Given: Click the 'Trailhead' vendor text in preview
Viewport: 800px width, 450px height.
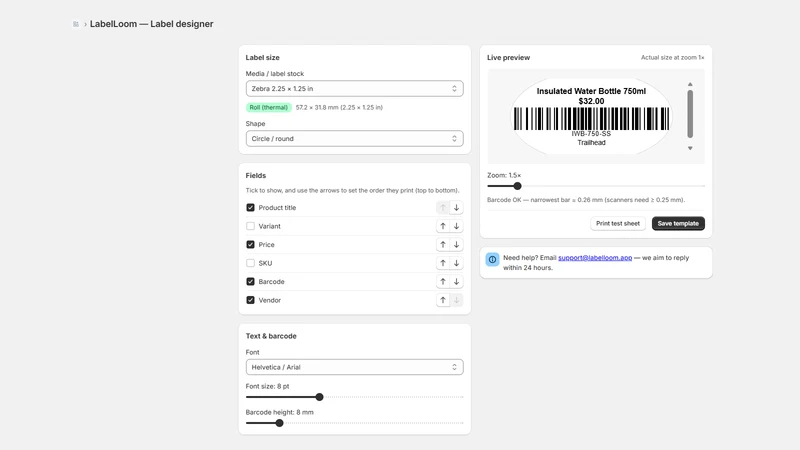Looking at the screenshot, I should click(591, 143).
